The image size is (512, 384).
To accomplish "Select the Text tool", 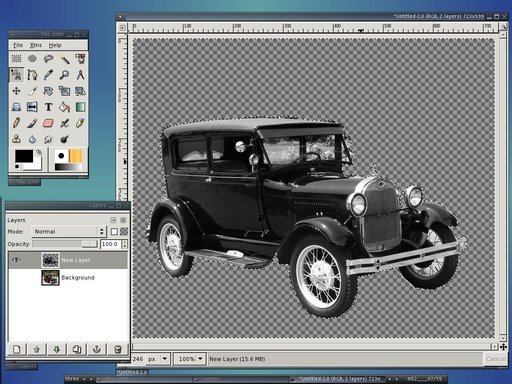I will tap(48, 107).
